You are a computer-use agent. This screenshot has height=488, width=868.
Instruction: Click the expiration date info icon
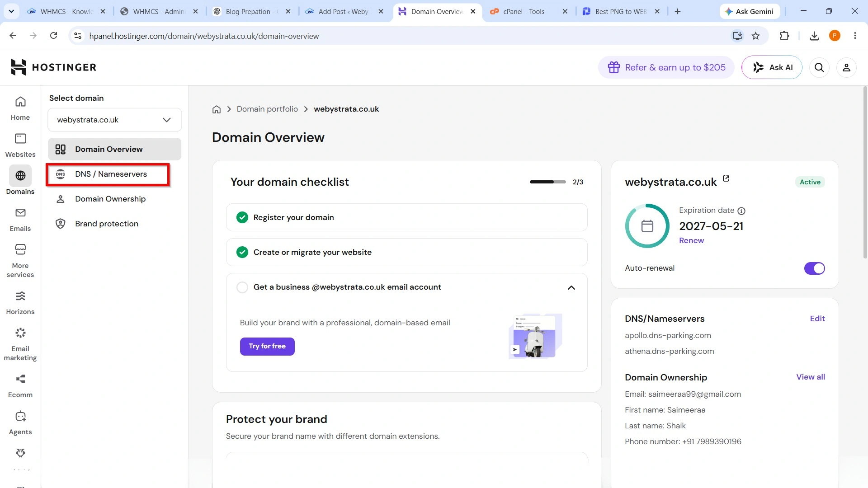coord(741,211)
